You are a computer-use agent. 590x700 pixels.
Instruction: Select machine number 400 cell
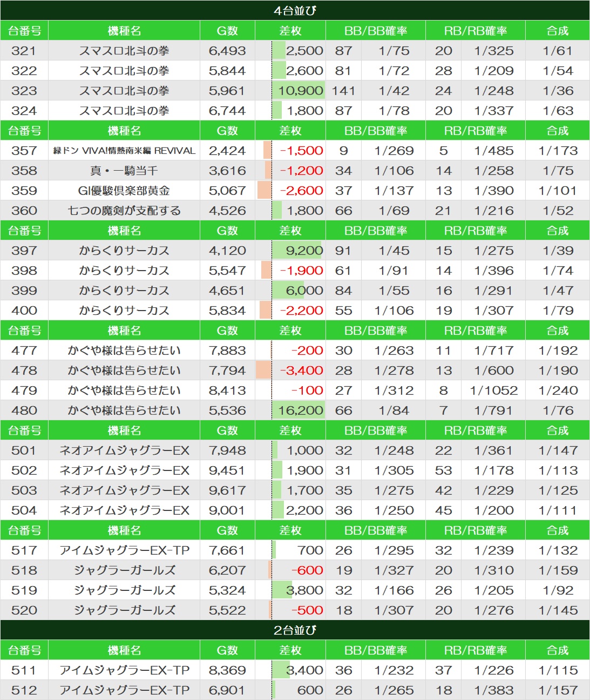24,311
